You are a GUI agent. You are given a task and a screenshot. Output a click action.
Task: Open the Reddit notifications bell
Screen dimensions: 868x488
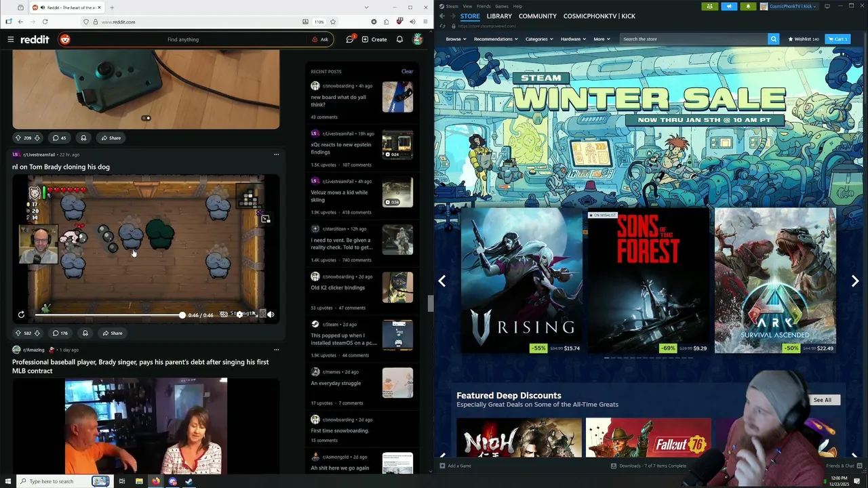[399, 39]
